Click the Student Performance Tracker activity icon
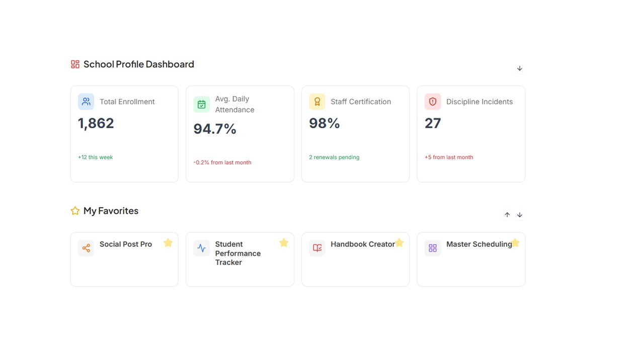Viewport: 644px width, 362px height. click(x=201, y=248)
